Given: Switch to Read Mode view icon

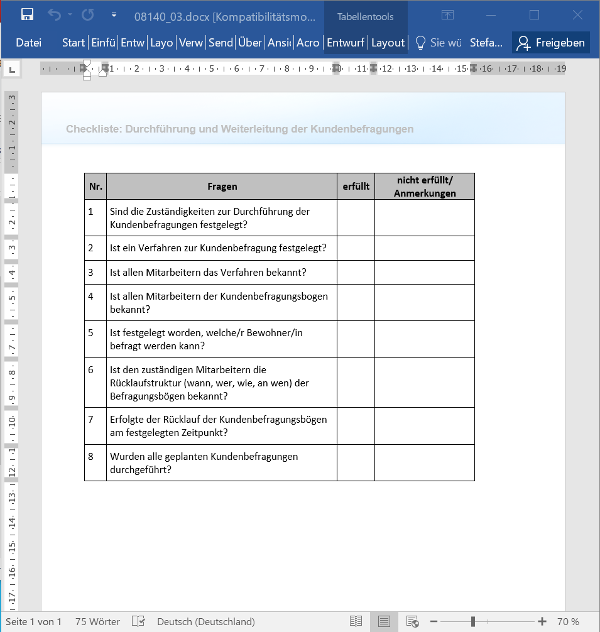Looking at the screenshot, I should (x=356, y=621).
